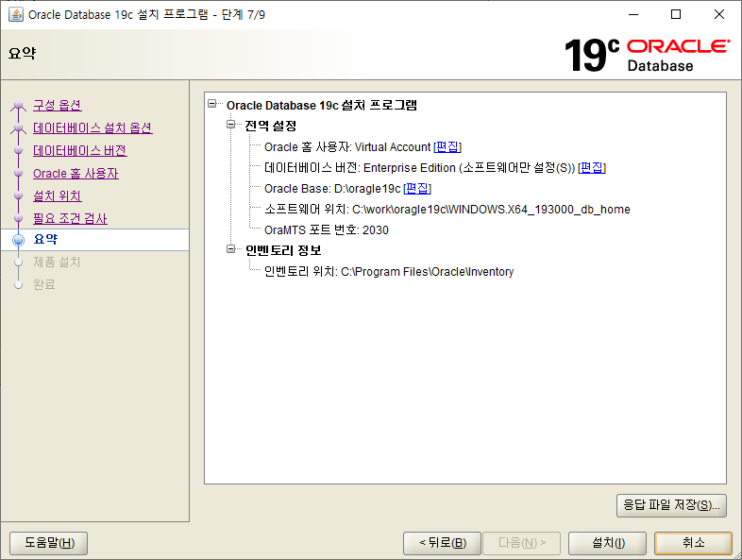Click the 설치 위치 step bullet marker
This screenshot has width=742, height=560.
tap(19, 195)
